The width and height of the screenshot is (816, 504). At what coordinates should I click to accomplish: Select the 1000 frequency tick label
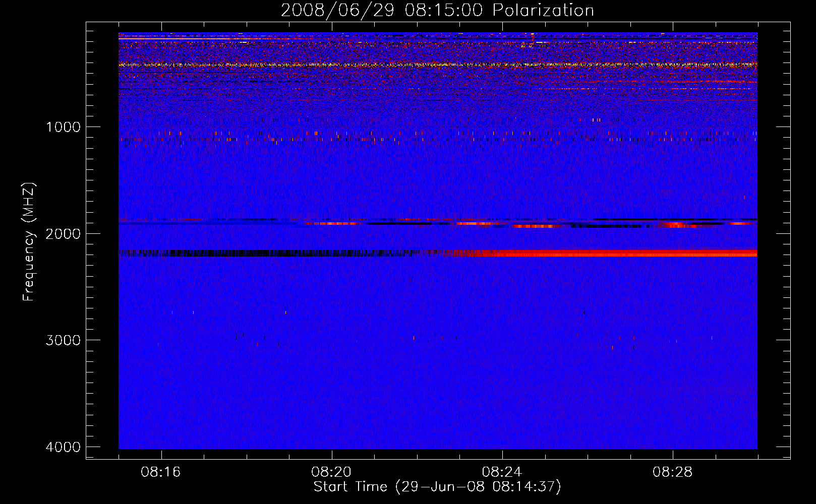[63, 127]
